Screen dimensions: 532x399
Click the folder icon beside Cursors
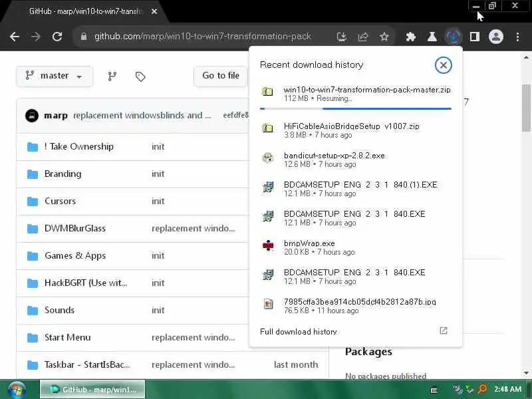[x=32, y=201]
